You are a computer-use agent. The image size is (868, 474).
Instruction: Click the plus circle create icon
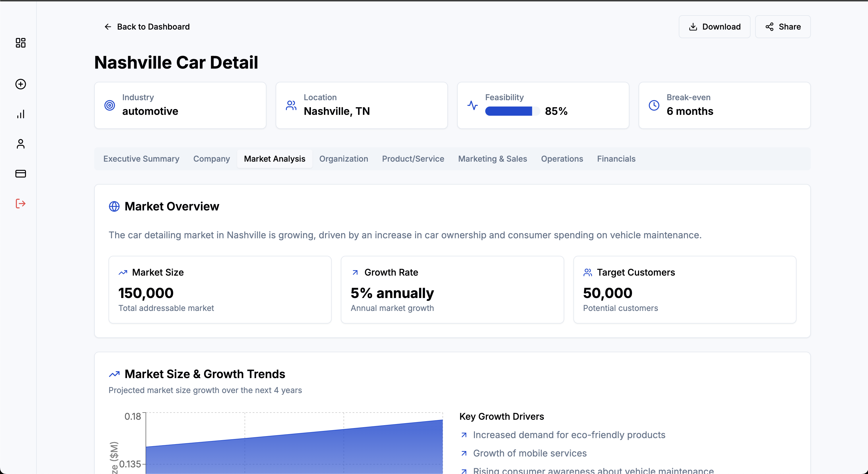click(21, 84)
